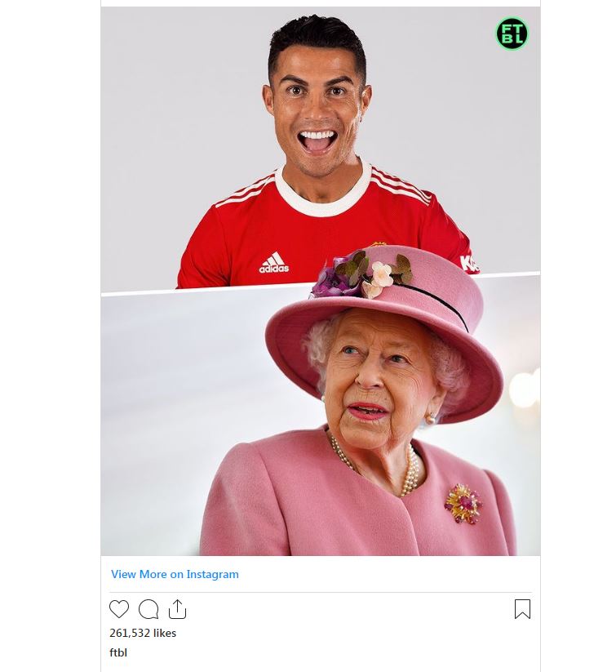Click the grey line above the action icons
The height and width of the screenshot is (672, 616).
(321, 592)
